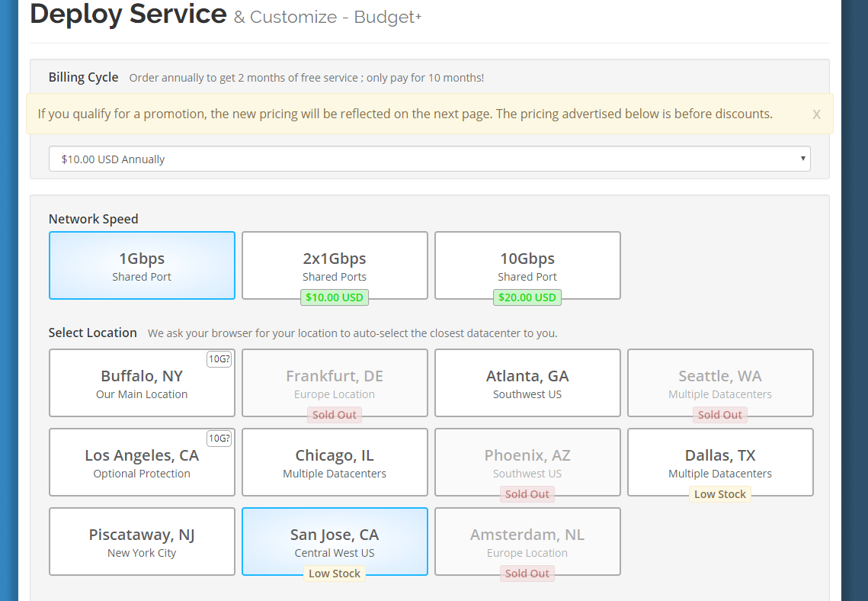868x601 pixels.
Task: Select the 10Gbps Shared Port option
Action: [x=527, y=265]
